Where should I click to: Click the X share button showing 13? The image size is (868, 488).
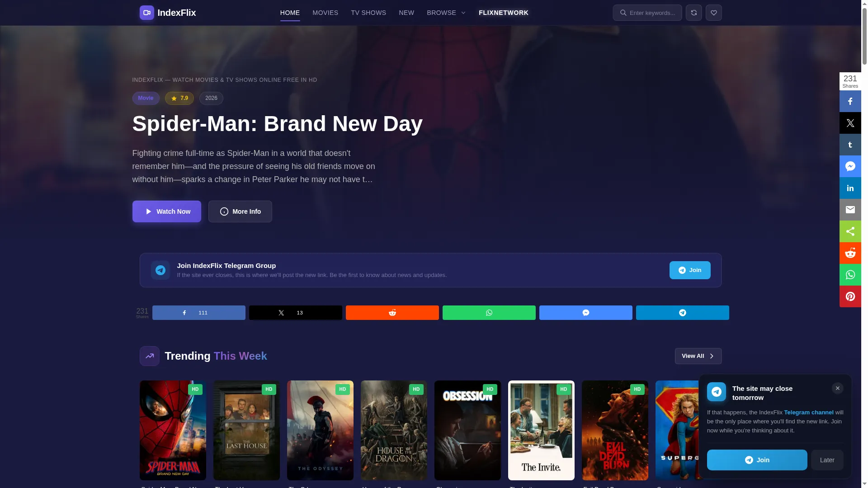point(296,313)
